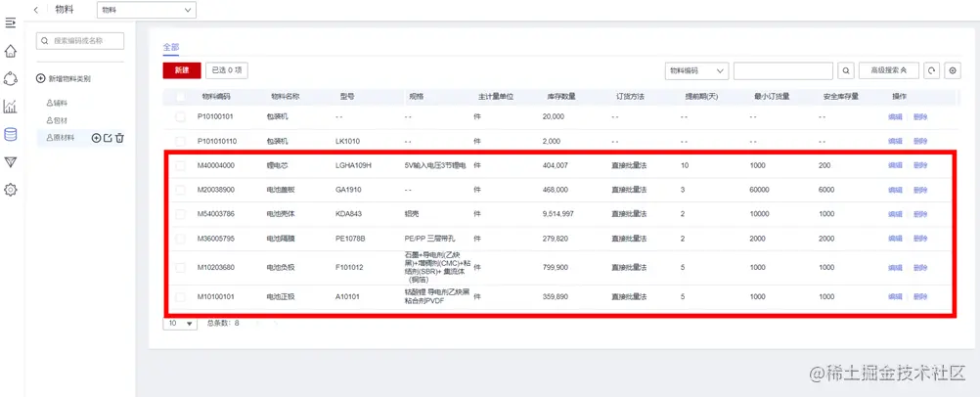Expand 高级搜索 advanced search

click(889, 70)
